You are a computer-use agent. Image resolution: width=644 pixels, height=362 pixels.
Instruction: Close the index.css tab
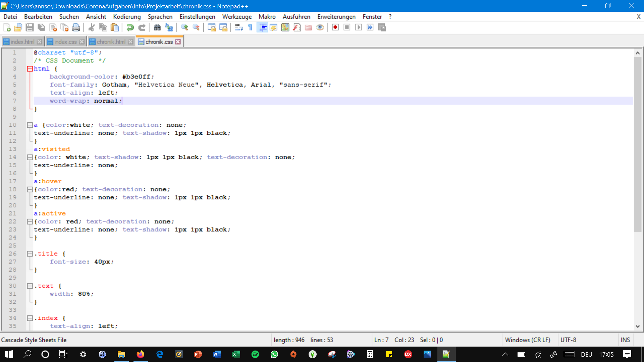pos(82,41)
